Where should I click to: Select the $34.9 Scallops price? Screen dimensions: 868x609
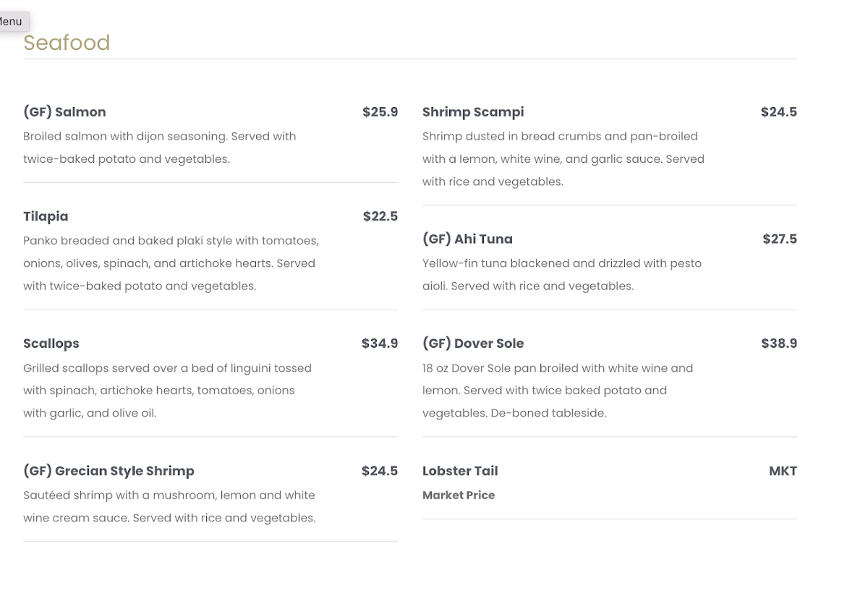[x=380, y=344]
